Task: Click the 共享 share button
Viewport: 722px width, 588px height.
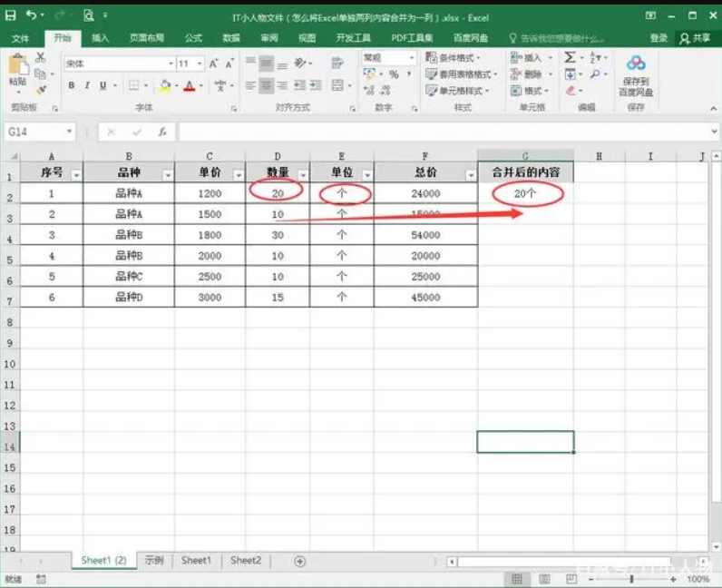Action: (696, 38)
